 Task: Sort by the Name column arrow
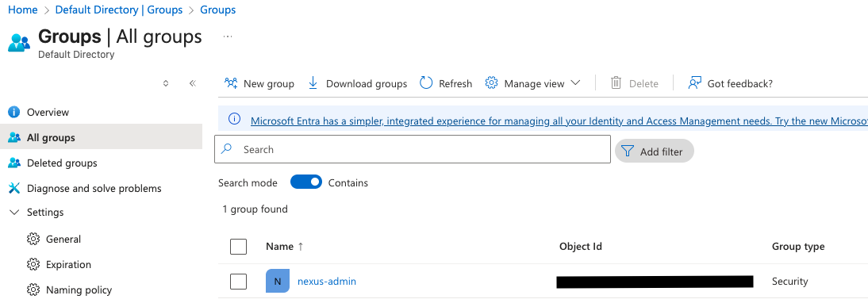point(301,247)
